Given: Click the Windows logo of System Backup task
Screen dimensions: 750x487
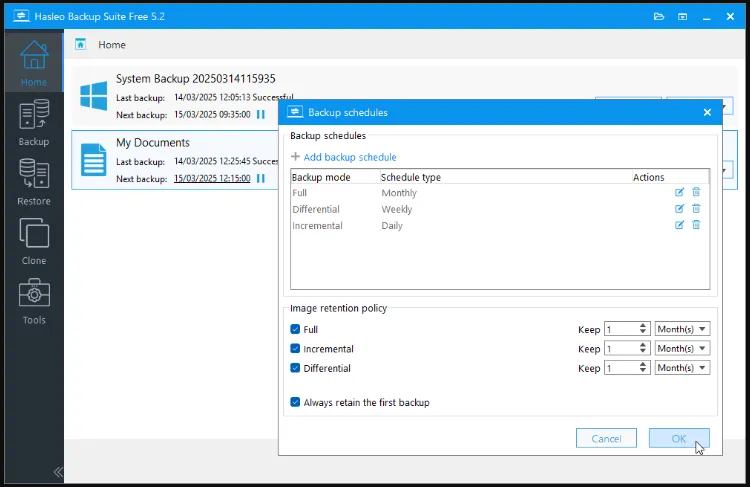Looking at the screenshot, I should [x=94, y=96].
